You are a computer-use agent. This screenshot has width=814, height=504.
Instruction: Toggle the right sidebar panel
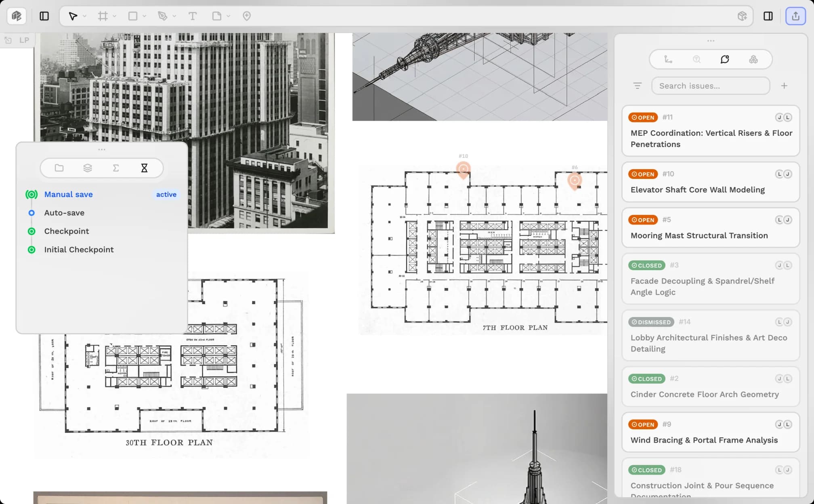pyautogui.click(x=768, y=16)
